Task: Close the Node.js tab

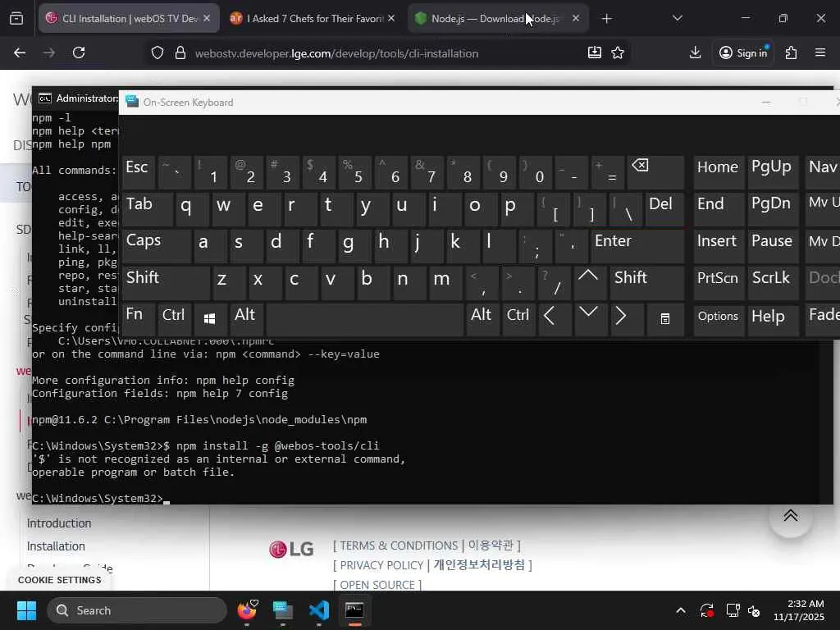Action: [x=575, y=18]
